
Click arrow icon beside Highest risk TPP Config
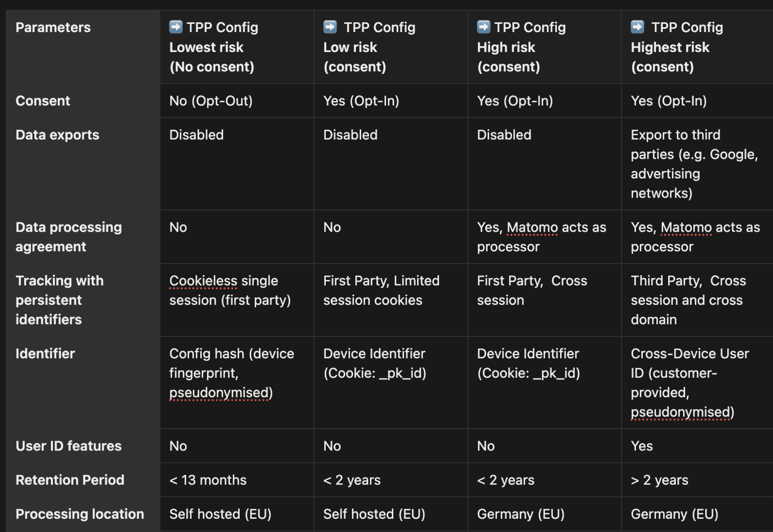click(637, 27)
